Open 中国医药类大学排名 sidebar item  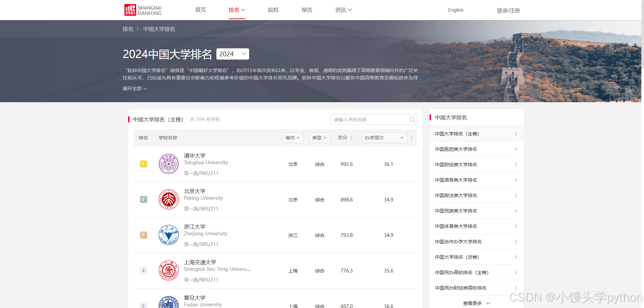point(476,149)
